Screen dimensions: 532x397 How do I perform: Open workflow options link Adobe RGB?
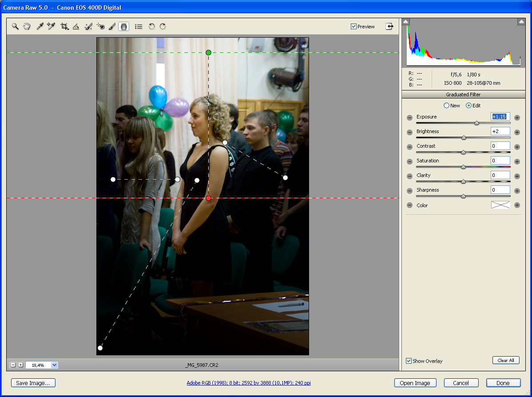point(248,383)
